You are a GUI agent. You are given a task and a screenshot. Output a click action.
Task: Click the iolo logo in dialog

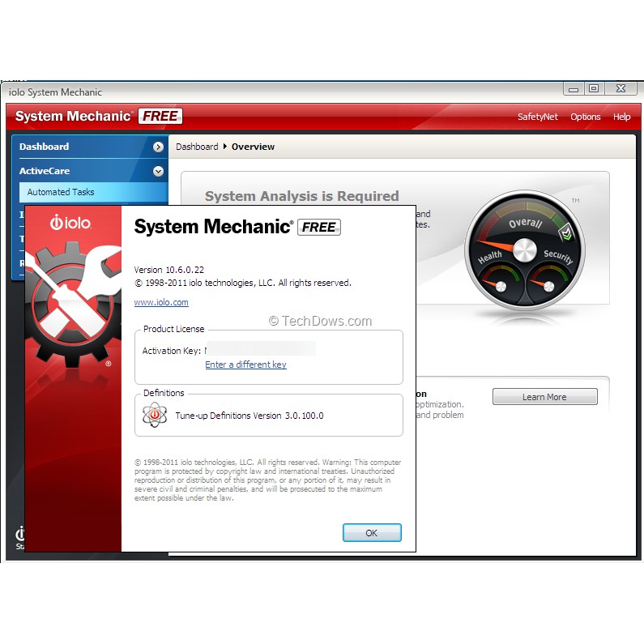(x=70, y=223)
